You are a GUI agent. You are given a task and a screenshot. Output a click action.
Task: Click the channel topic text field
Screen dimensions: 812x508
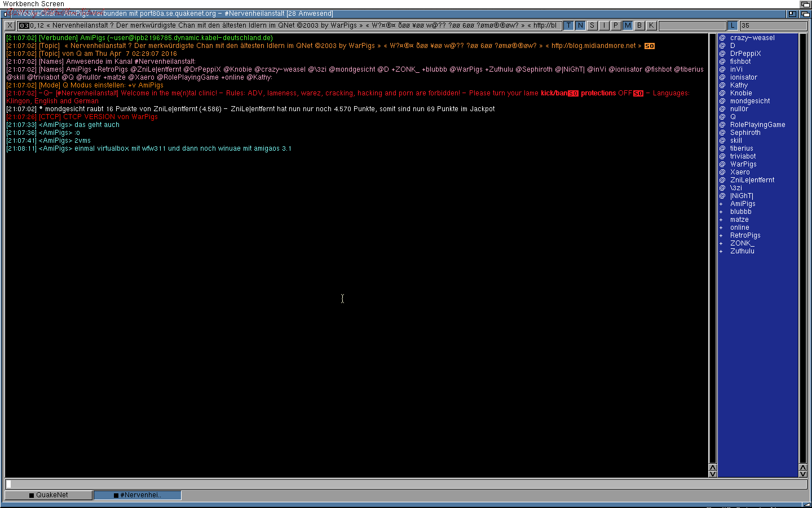click(288, 25)
